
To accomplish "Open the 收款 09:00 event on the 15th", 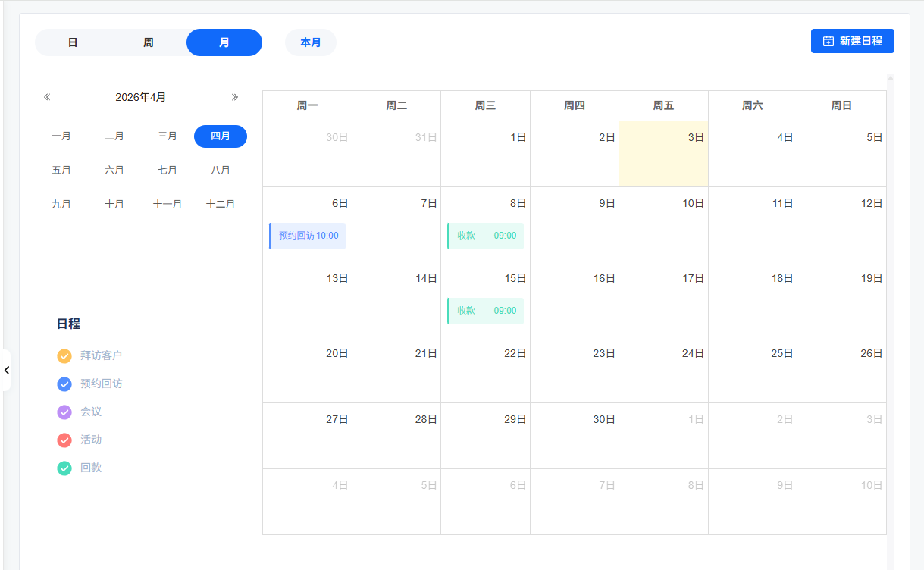I will point(486,311).
